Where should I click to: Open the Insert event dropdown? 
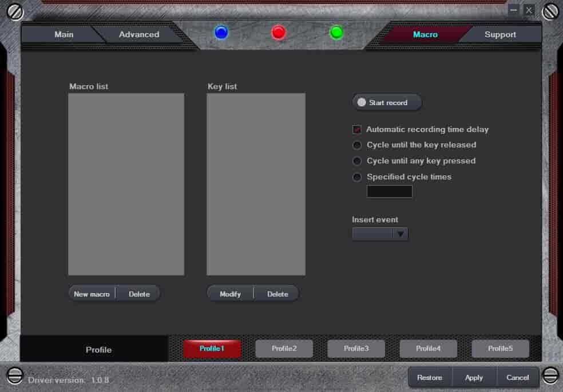click(x=380, y=234)
